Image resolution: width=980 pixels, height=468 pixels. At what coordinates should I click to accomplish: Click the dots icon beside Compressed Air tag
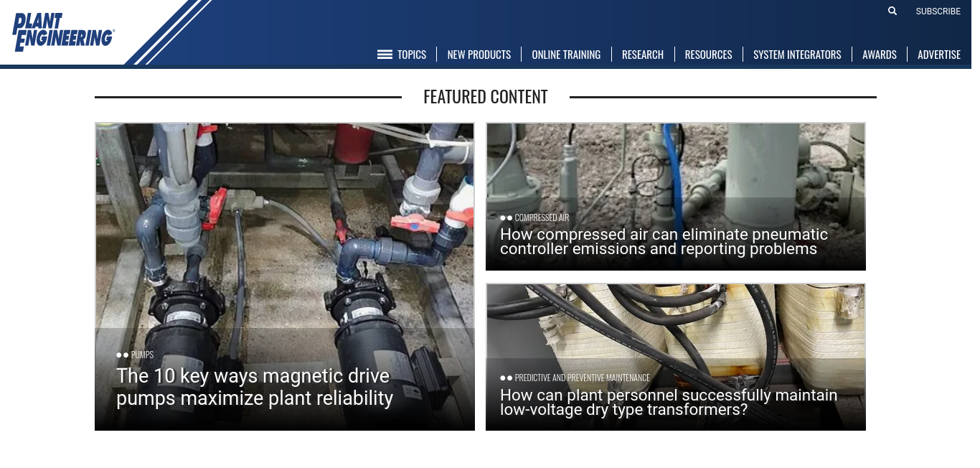[507, 217]
